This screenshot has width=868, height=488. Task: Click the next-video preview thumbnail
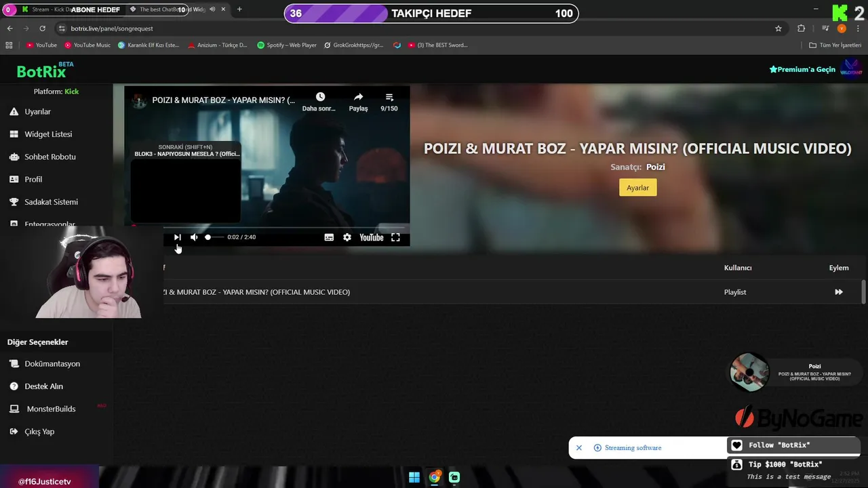click(186, 191)
